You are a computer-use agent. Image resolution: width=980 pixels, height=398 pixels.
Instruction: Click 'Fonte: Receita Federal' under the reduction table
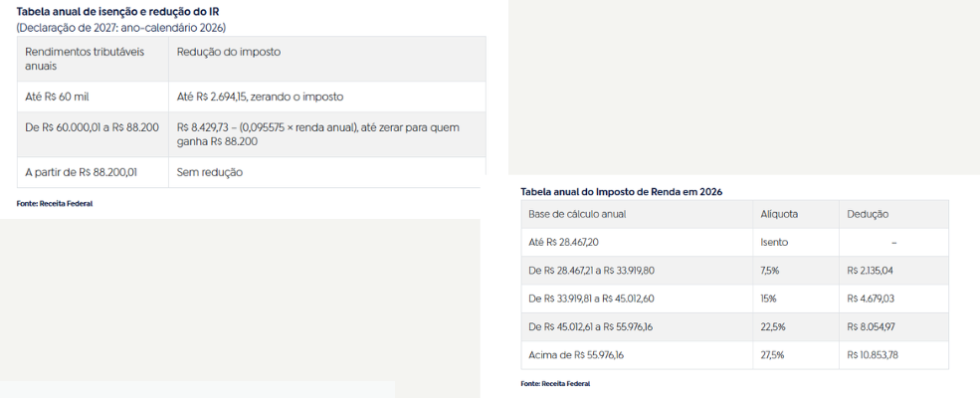[54, 203]
